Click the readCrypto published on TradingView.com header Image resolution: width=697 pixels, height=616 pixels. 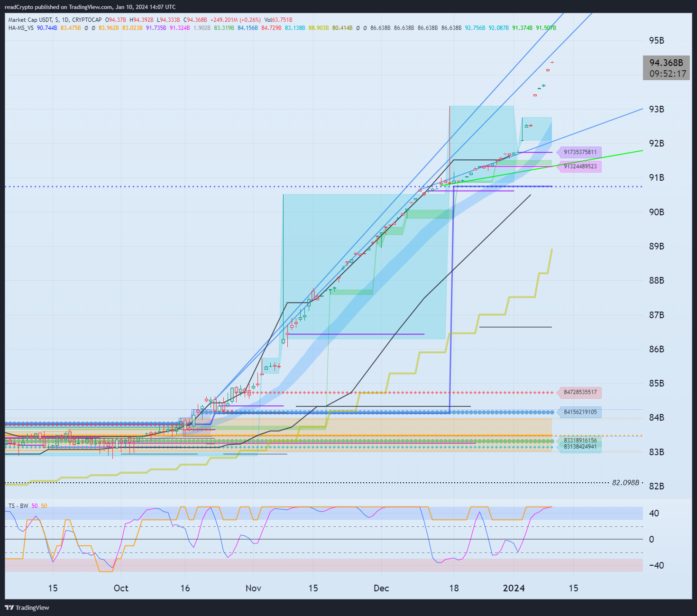tap(90, 7)
